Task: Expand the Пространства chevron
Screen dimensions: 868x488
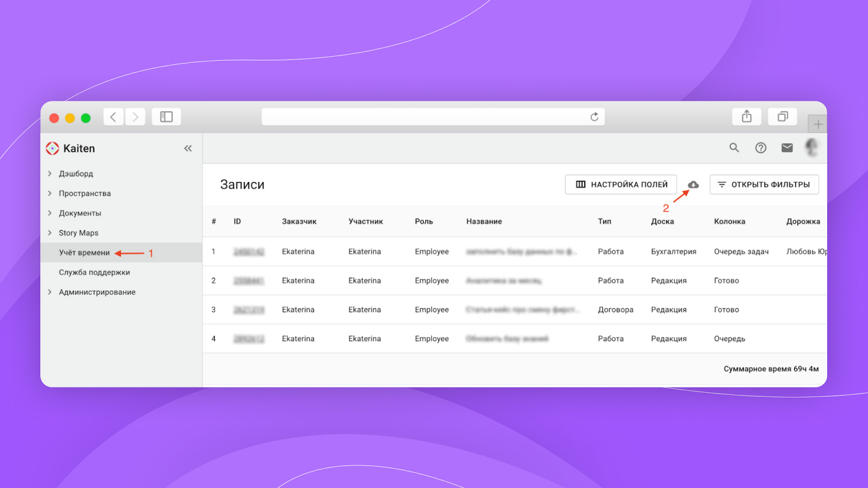Action: [x=50, y=193]
